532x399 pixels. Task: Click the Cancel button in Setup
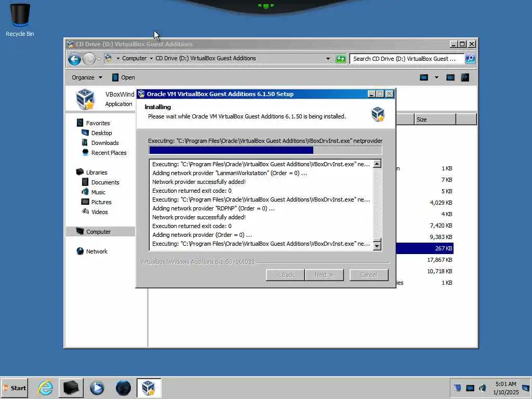369,275
